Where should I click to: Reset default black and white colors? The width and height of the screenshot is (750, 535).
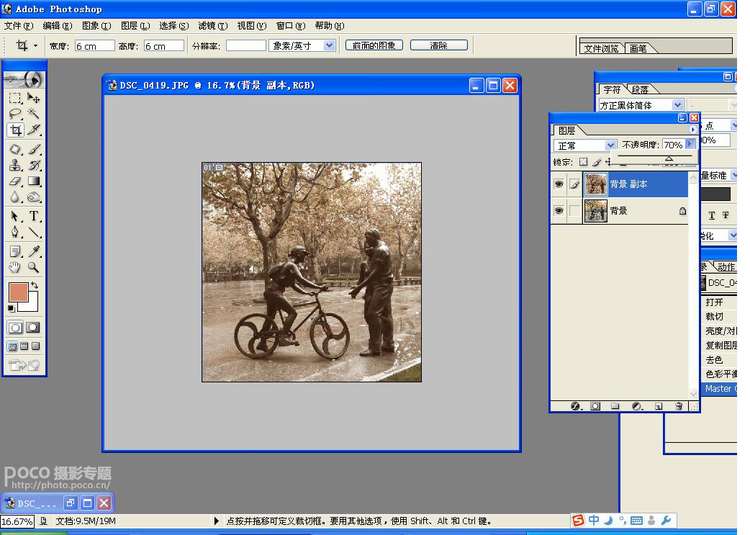click(x=11, y=308)
